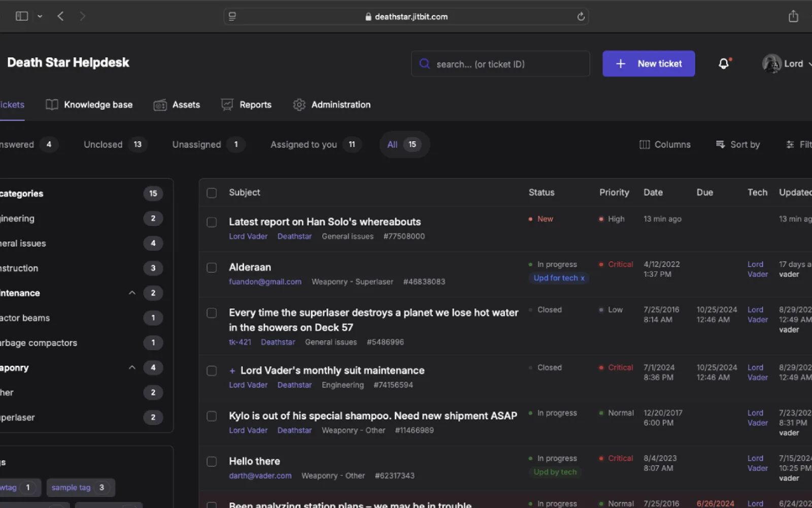Screen dimensions: 812x508
Task: Click the Reports chart icon
Action: click(227, 105)
